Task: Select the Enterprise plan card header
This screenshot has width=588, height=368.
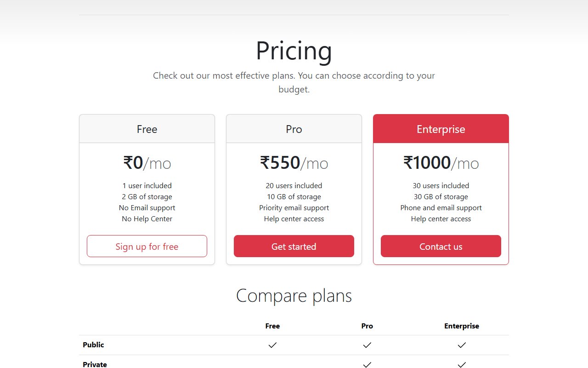Action: [x=441, y=129]
